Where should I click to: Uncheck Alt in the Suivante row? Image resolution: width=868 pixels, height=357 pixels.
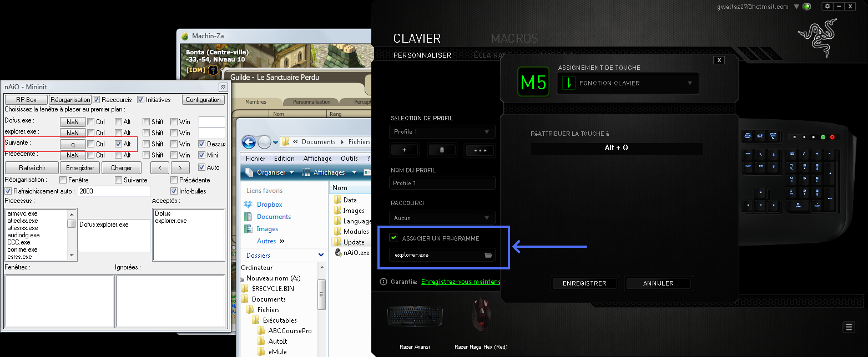(x=119, y=144)
